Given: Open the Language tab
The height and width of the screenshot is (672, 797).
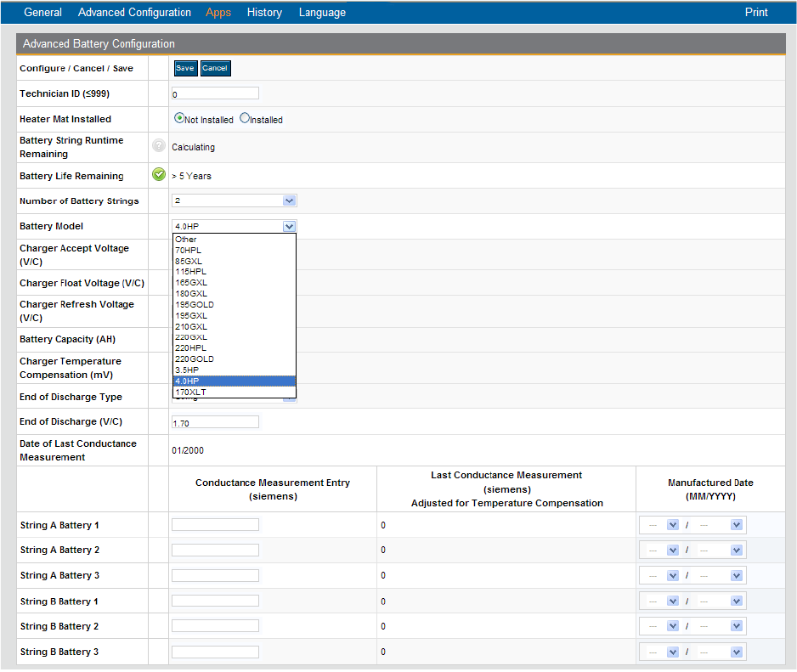Looking at the screenshot, I should click(x=322, y=12).
